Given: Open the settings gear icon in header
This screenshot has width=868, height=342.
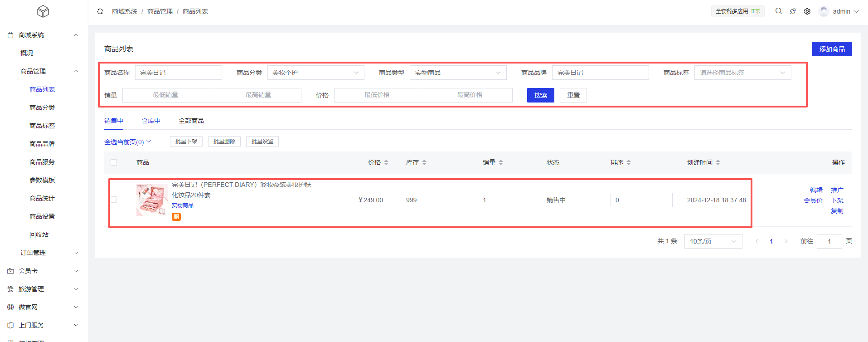Looking at the screenshot, I should click(807, 11).
